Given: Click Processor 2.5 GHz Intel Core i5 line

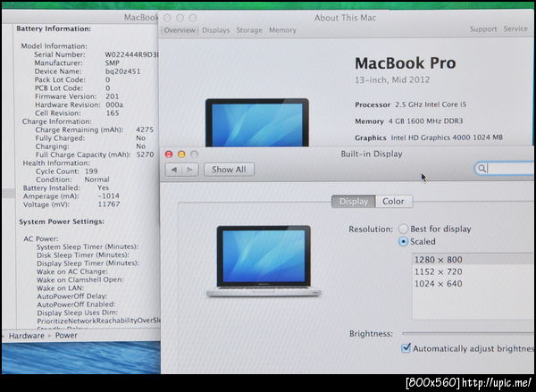Looking at the screenshot, I should (411, 104).
